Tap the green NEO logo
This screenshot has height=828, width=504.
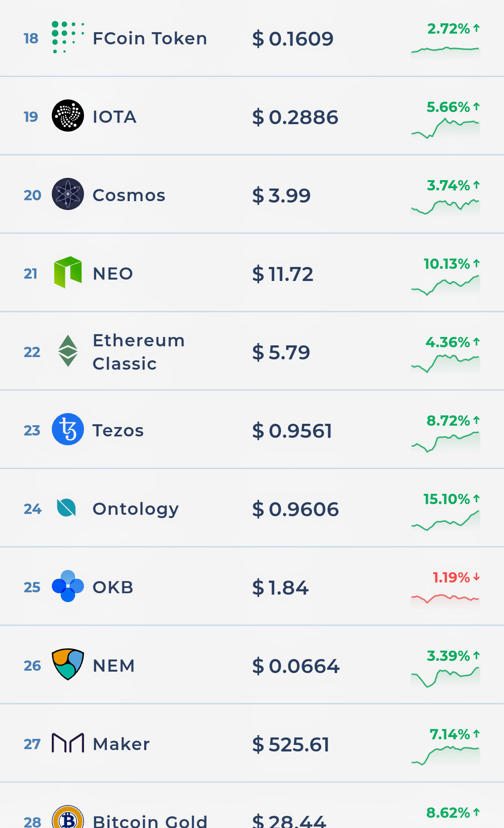coord(68,272)
